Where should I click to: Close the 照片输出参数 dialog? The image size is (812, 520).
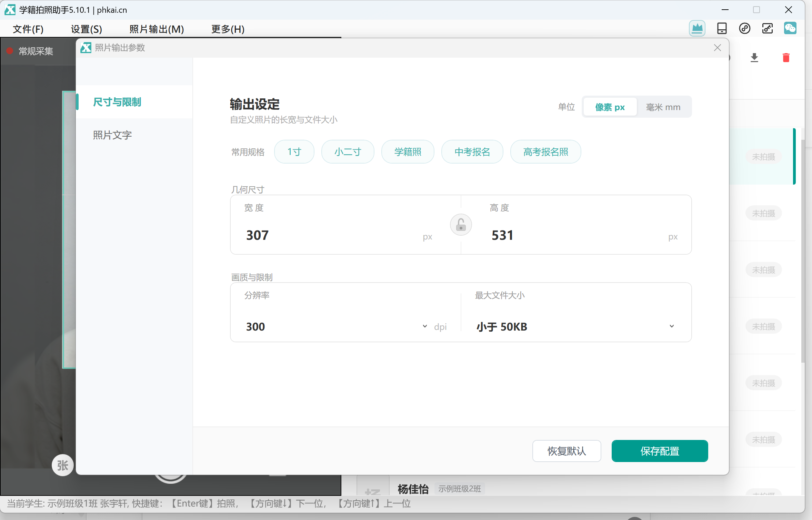718,48
